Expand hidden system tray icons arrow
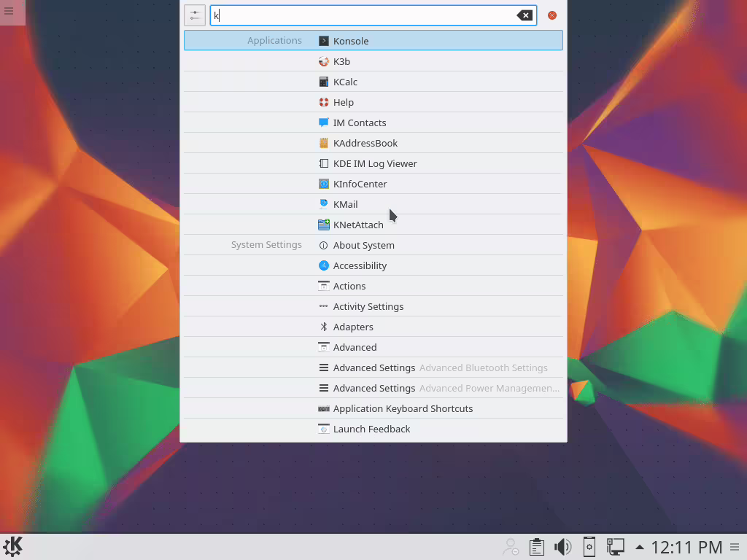Viewport: 747px width, 560px height. 639,547
